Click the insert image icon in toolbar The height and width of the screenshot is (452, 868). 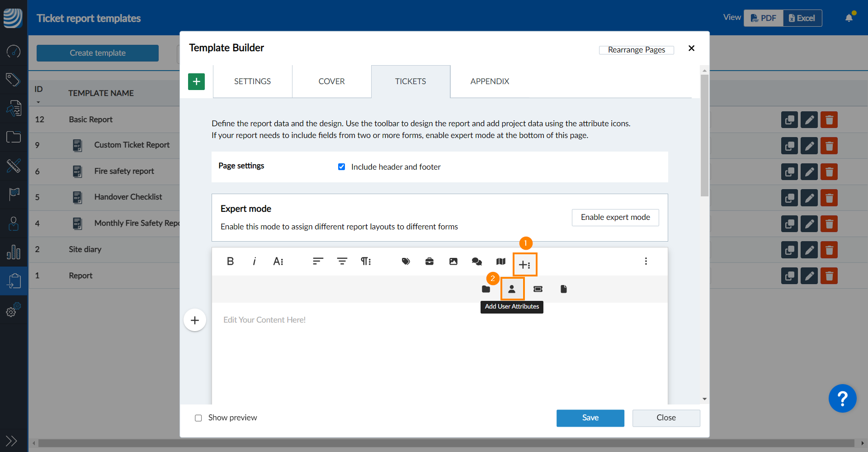click(453, 262)
